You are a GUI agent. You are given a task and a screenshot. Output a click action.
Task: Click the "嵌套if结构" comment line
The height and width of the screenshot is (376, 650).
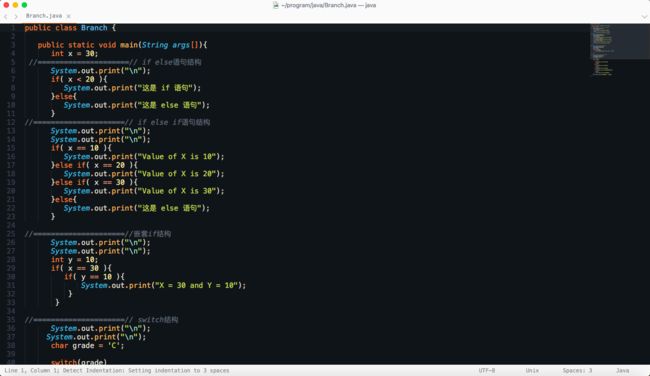click(x=97, y=234)
